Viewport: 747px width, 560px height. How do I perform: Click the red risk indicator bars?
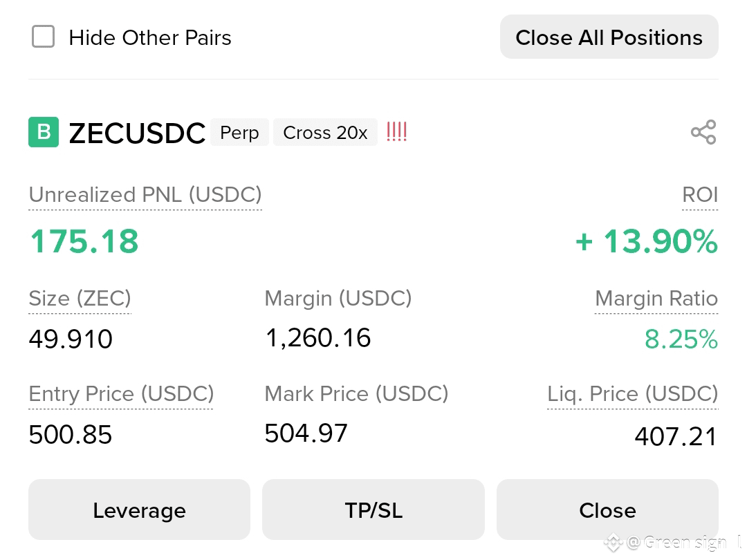point(396,132)
